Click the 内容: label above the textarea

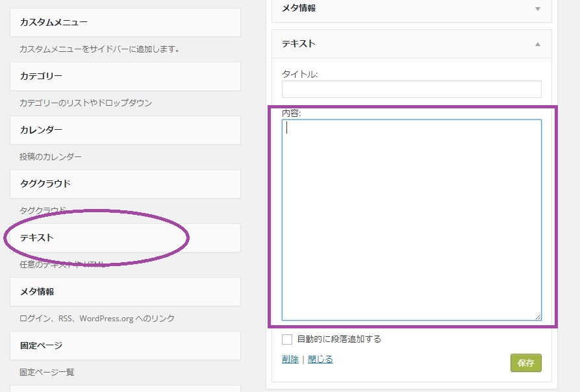[292, 113]
